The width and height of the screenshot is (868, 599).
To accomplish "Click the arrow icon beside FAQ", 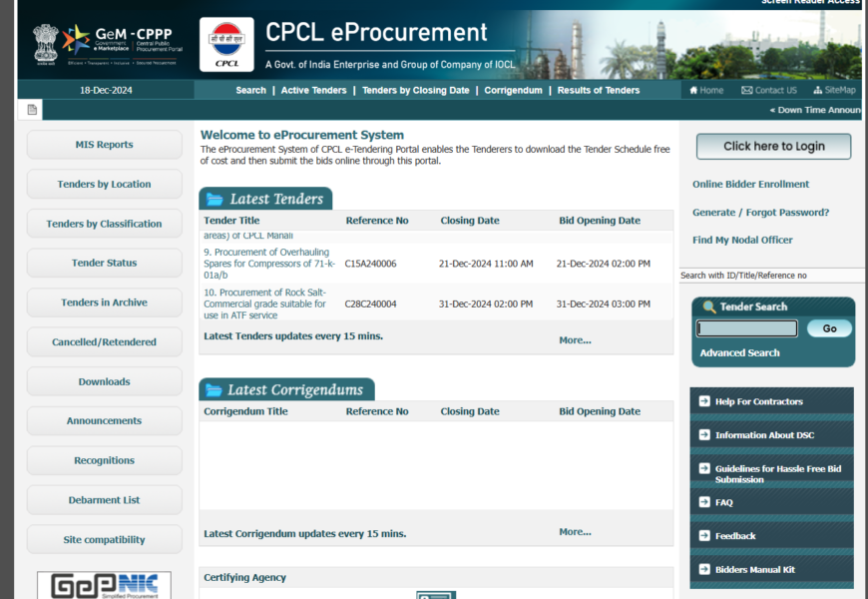I will click(703, 502).
